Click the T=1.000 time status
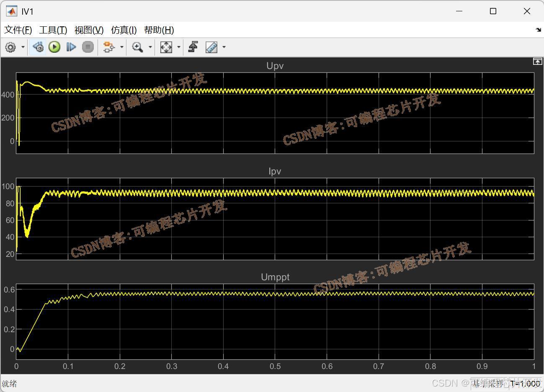Image resolution: width=544 pixels, height=392 pixels. coord(525,384)
